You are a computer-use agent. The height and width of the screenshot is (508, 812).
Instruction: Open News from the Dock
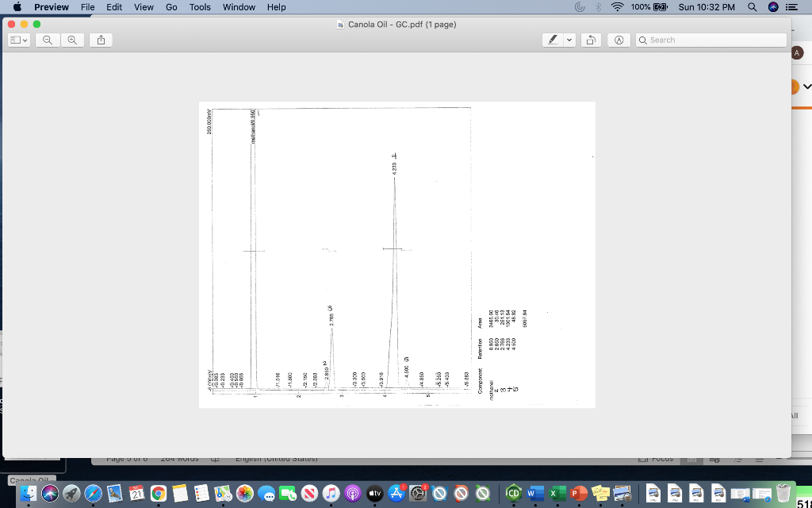309,493
